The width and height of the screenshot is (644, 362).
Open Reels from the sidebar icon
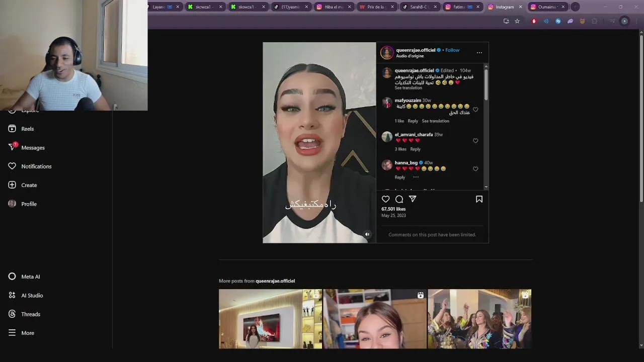click(x=12, y=129)
